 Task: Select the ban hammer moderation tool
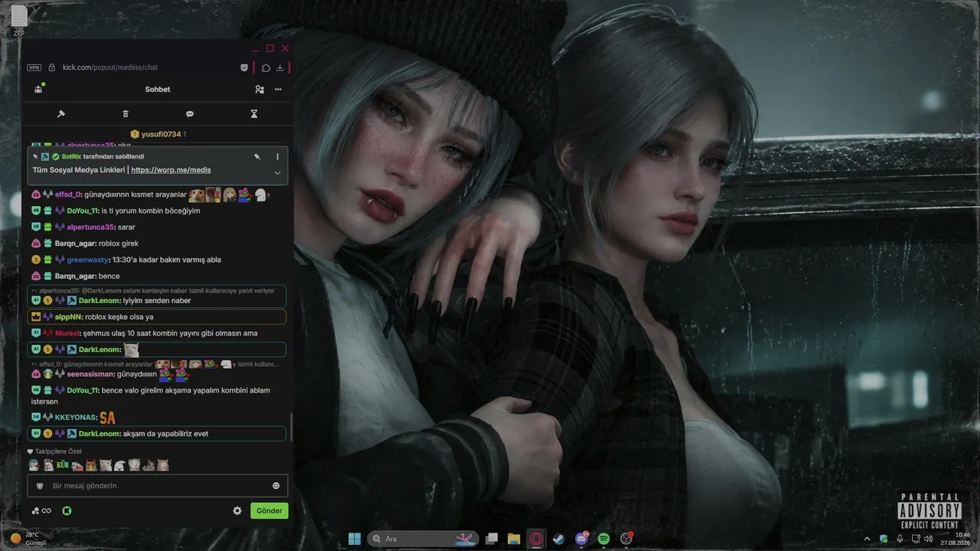[61, 114]
